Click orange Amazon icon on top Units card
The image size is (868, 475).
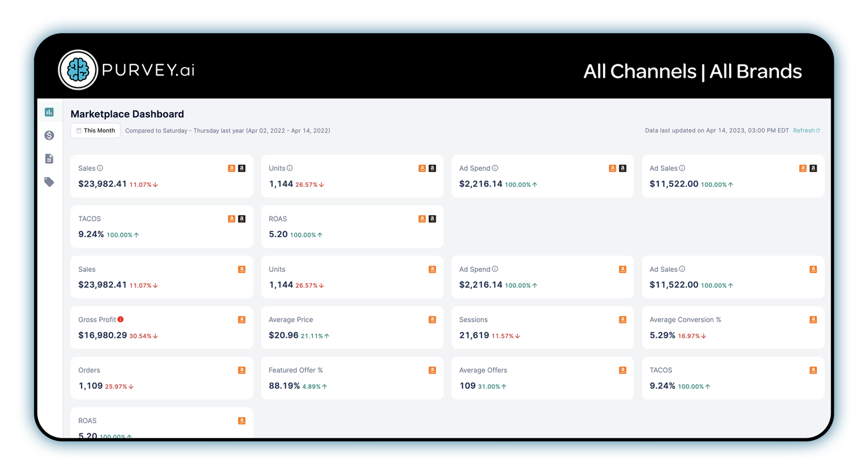click(x=422, y=168)
